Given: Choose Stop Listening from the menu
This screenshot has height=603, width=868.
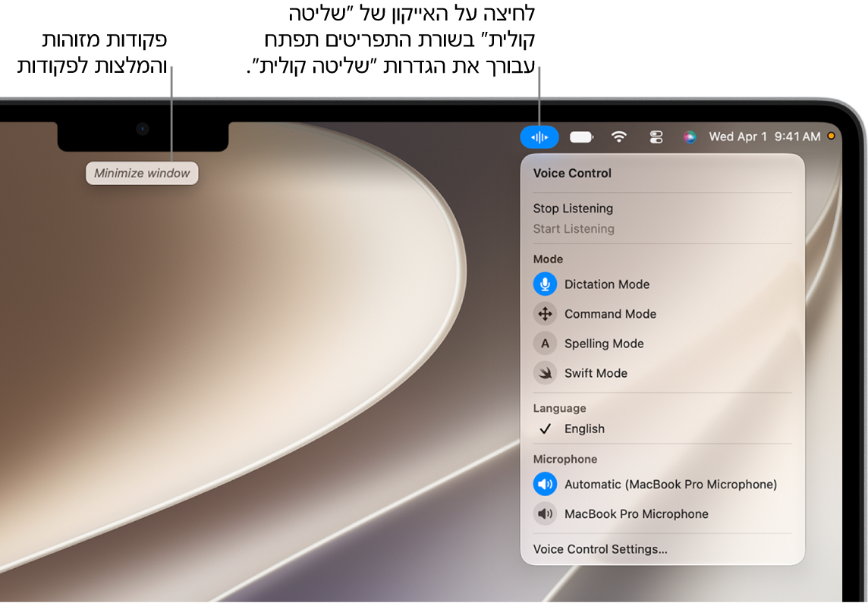Looking at the screenshot, I should point(573,209).
